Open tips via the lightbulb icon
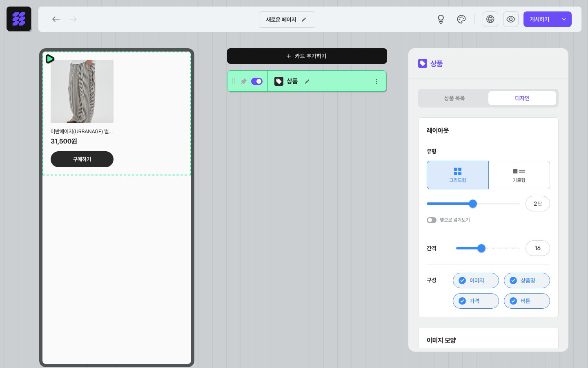 (441, 19)
